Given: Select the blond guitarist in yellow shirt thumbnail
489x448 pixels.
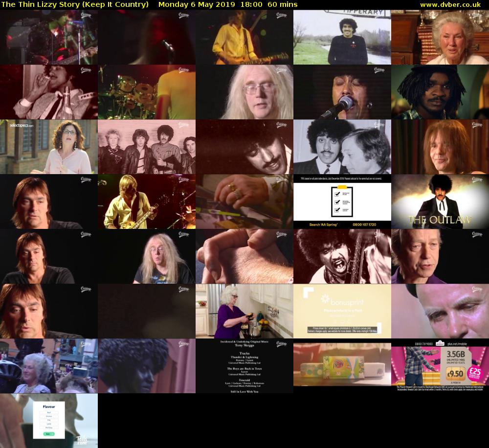Looking at the screenshot, I should point(147,202).
